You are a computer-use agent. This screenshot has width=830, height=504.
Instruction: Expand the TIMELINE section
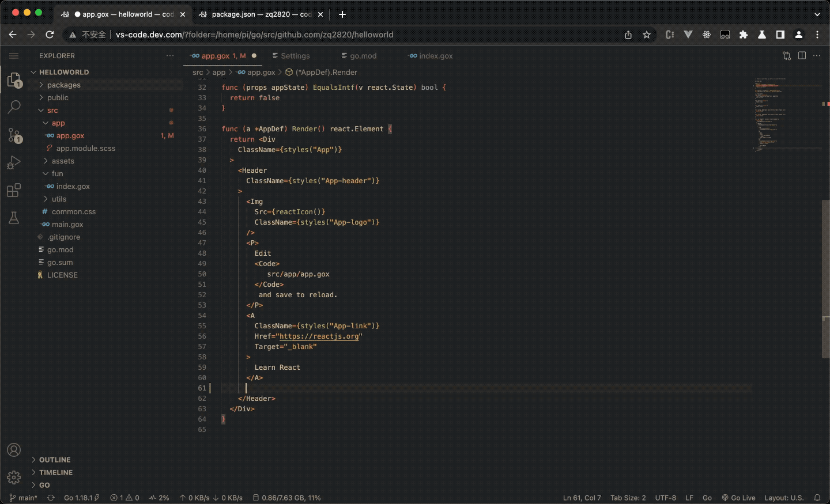point(107,472)
